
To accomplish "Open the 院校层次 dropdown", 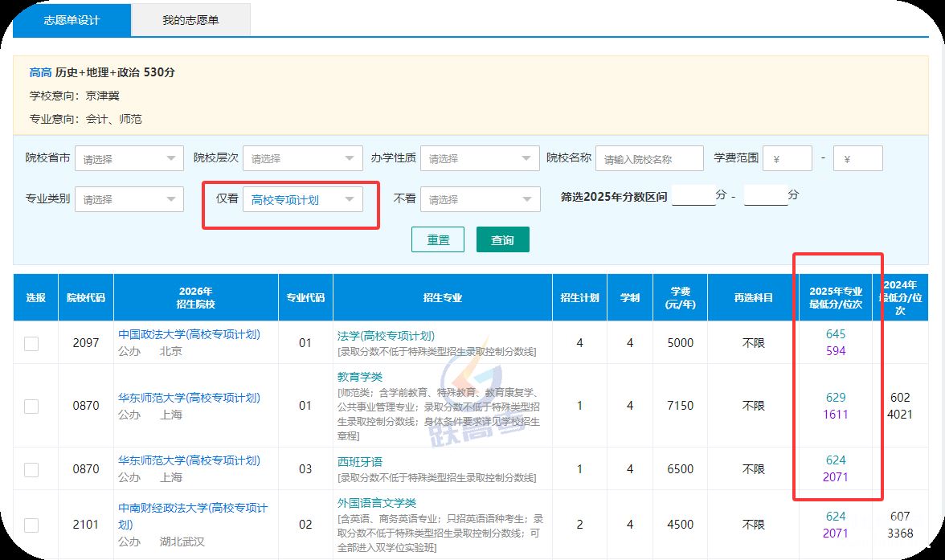I will click(x=302, y=158).
